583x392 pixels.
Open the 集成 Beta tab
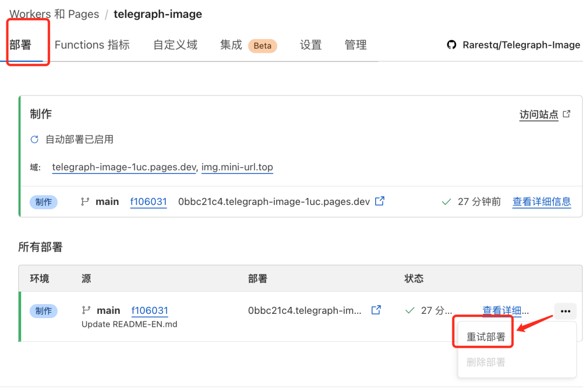click(248, 45)
